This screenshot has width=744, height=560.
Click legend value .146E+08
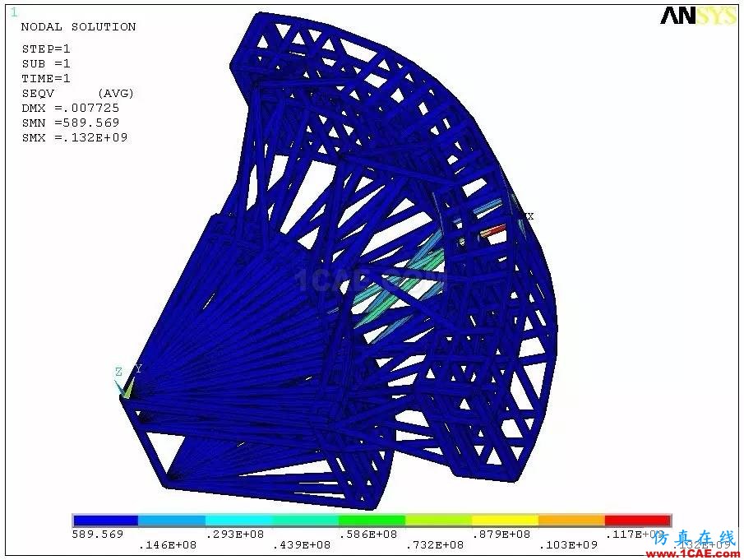pos(167,545)
